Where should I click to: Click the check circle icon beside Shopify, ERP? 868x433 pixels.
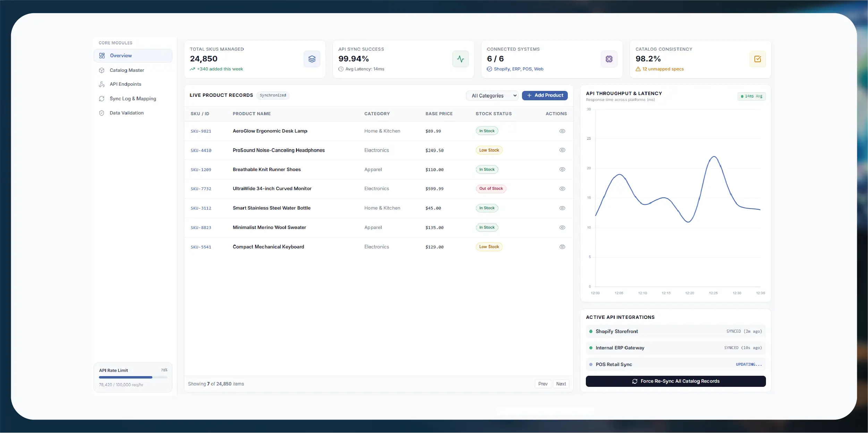(x=490, y=69)
